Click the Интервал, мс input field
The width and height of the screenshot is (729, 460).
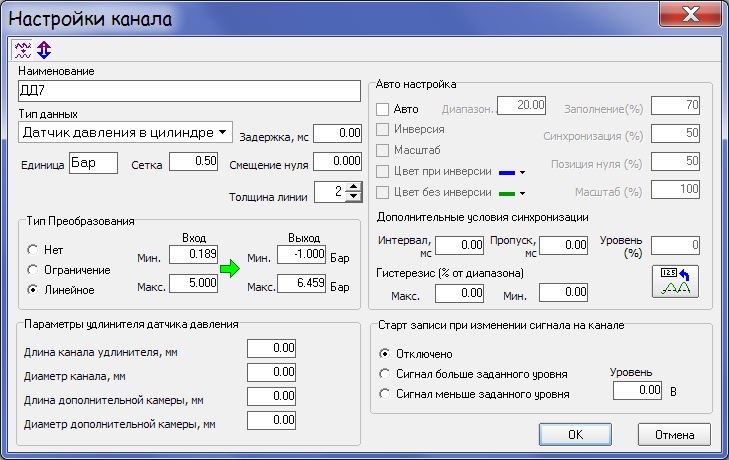pos(459,245)
